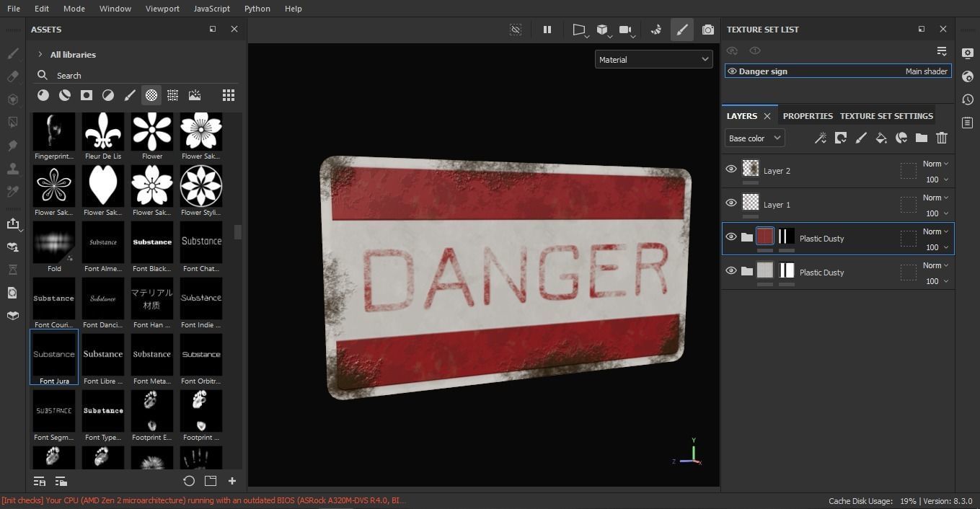Viewport: 980px width, 509px height.
Task: Expand the All libraries tree
Action: point(40,54)
